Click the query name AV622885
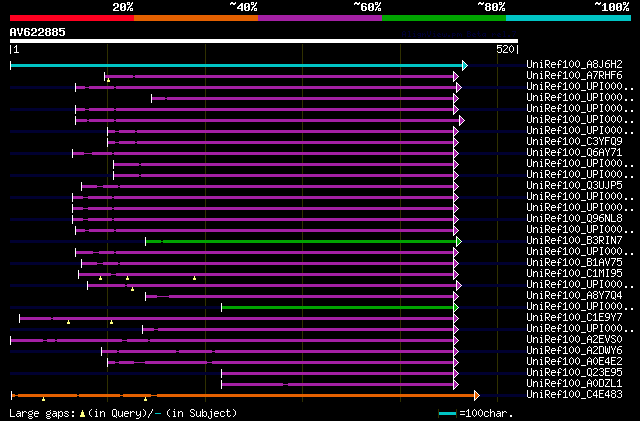The width and height of the screenshot is (640, 421). pos(38,32)
